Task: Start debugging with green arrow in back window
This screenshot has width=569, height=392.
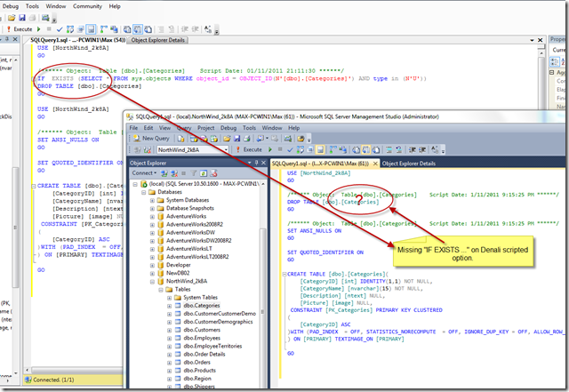Action: tap(39, 29)
